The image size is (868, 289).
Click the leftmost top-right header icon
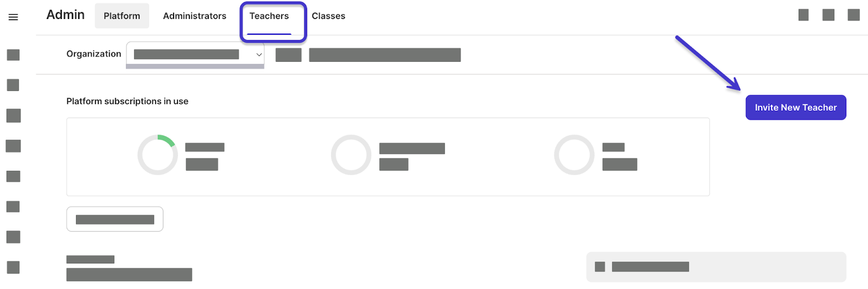point(803,15)
